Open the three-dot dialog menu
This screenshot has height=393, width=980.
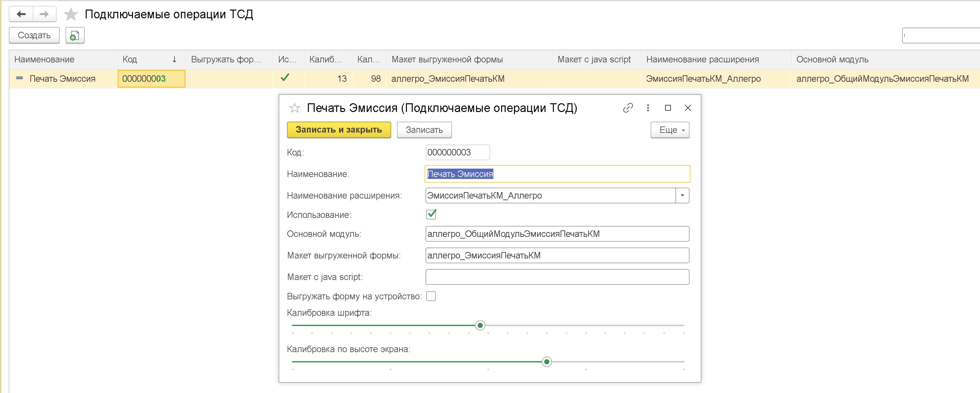point(648,108)
